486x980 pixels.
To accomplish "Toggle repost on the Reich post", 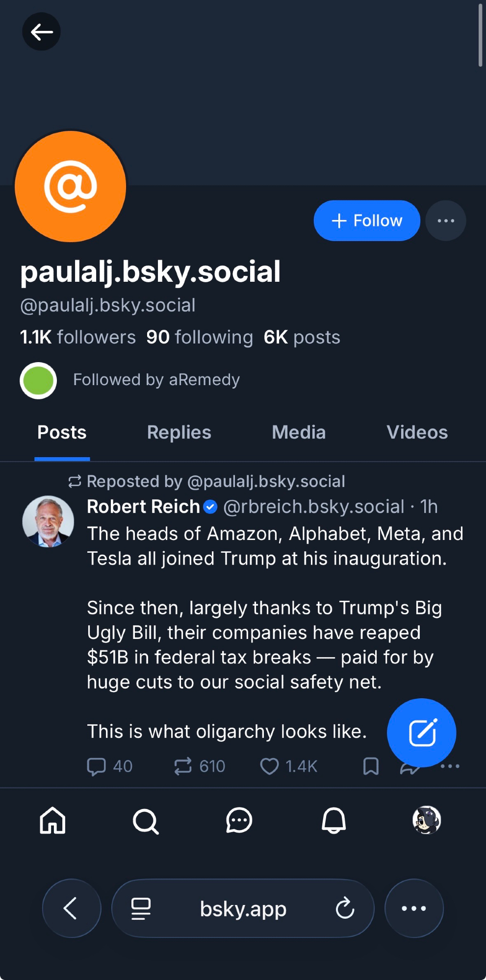I will (183, 766).
